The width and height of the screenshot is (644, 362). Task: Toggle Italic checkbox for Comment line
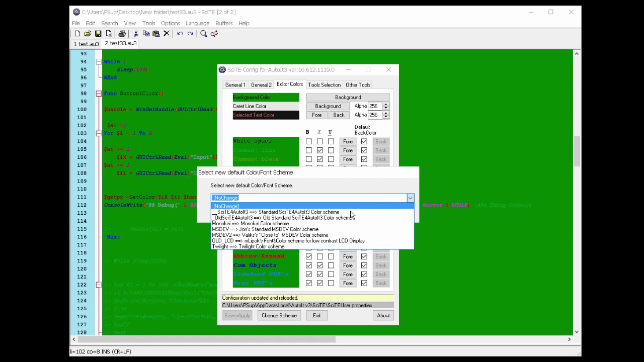tap(320, 150)
